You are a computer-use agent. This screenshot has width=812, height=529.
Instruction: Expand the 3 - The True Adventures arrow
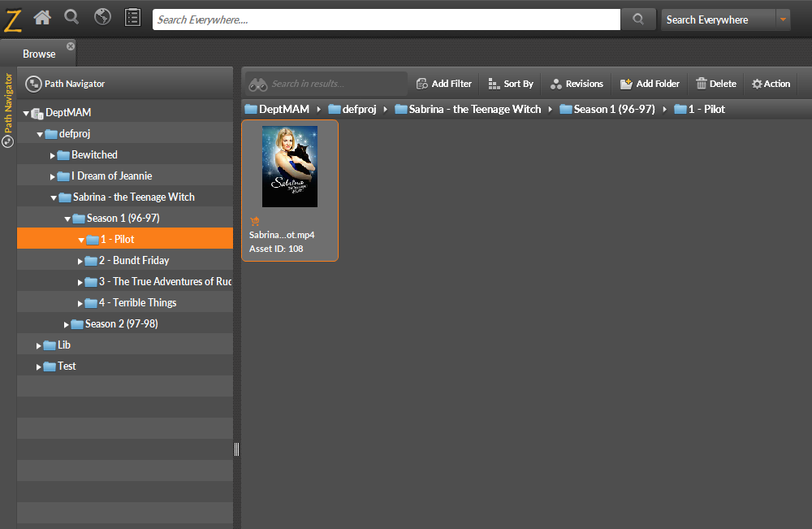click(x=80, y=282)
